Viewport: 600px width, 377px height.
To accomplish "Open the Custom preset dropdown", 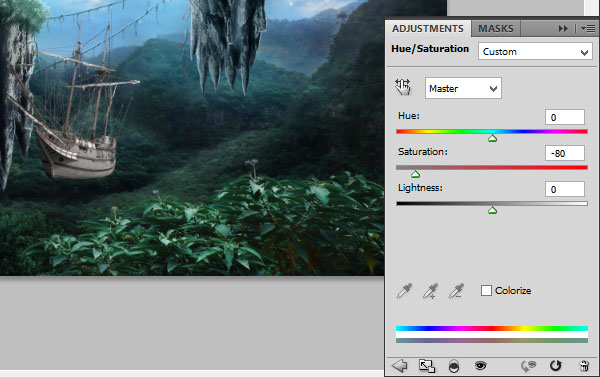I will pyautogui.click(x=535, y=51).
